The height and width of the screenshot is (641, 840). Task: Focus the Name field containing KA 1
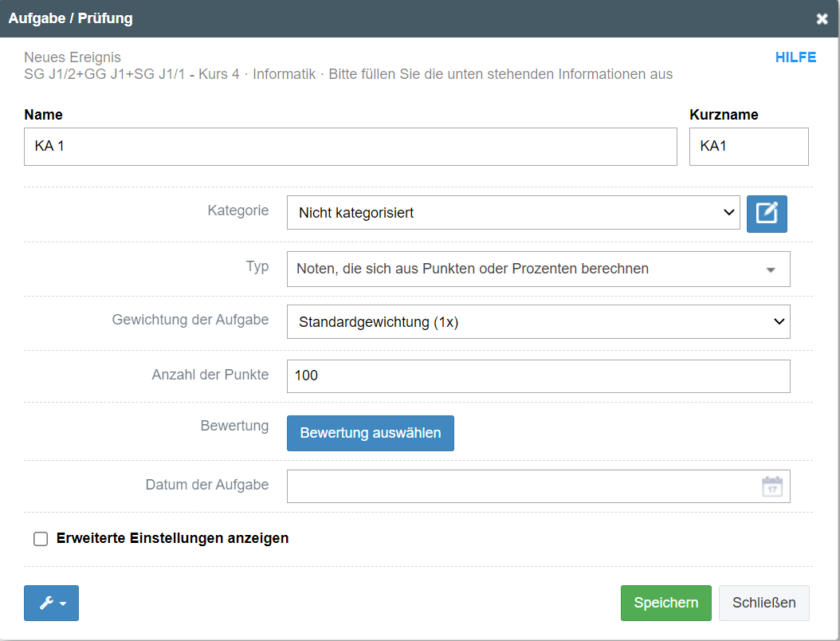351,147
